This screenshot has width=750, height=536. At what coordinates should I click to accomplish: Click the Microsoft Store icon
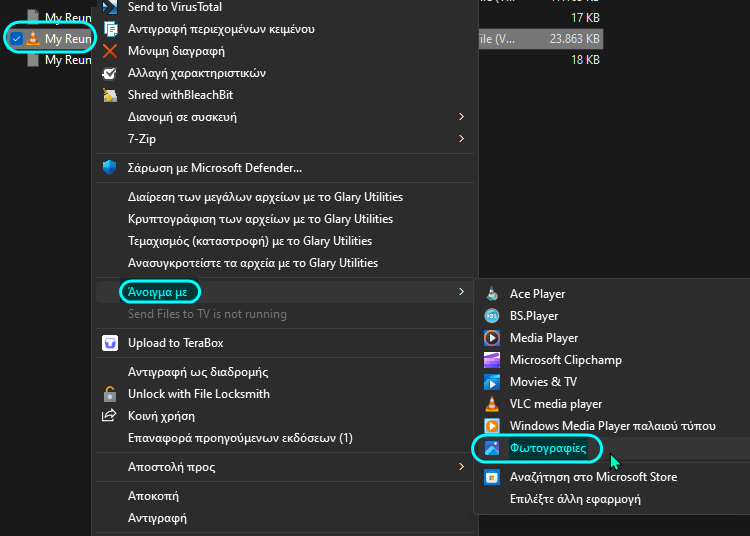coord(492,477)
